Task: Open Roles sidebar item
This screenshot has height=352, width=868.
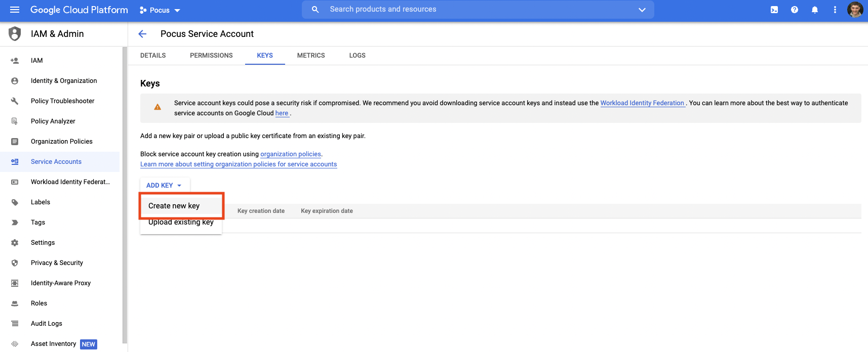Action: click(60, 303)
